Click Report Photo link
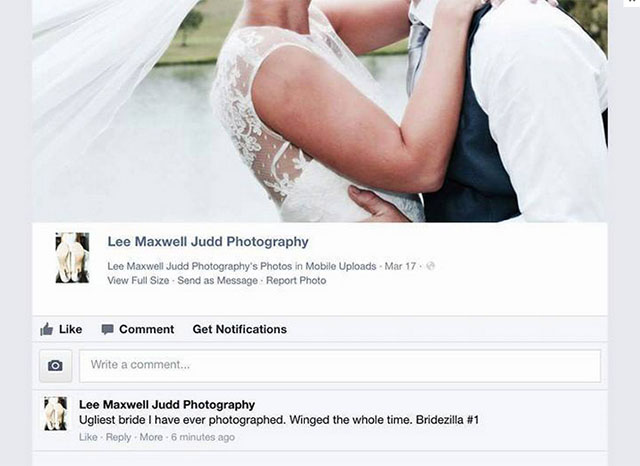640x466 pixels. click(296, 280)
